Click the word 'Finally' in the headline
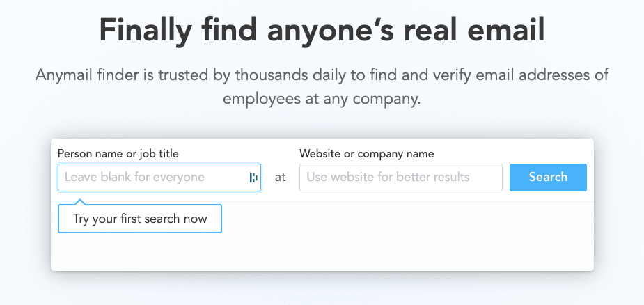Screen dimensions: 644x305 (x=146, y=30)
